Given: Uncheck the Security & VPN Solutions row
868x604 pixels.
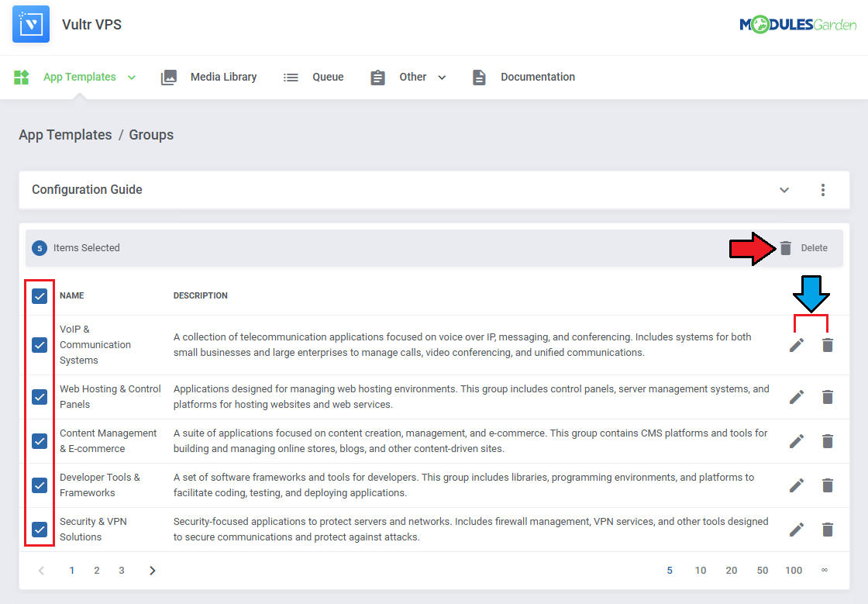Looking at the screenshot, I should coord(40,530).
